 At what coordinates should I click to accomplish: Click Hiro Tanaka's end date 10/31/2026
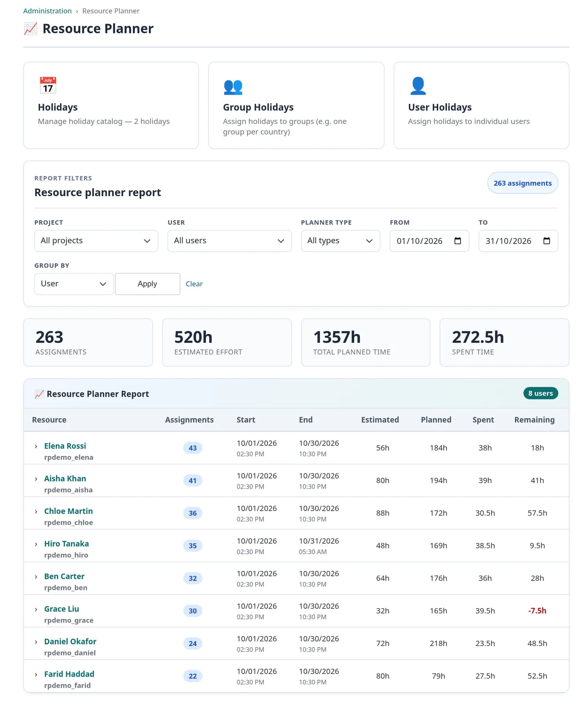click(x=319, y=541)
